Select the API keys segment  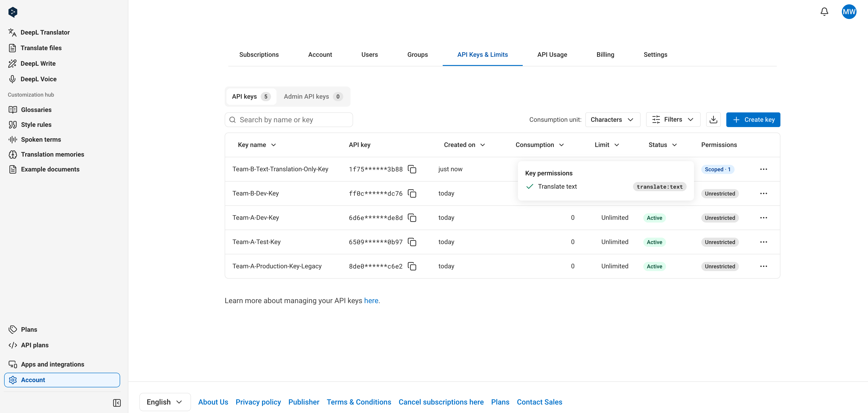251,97
